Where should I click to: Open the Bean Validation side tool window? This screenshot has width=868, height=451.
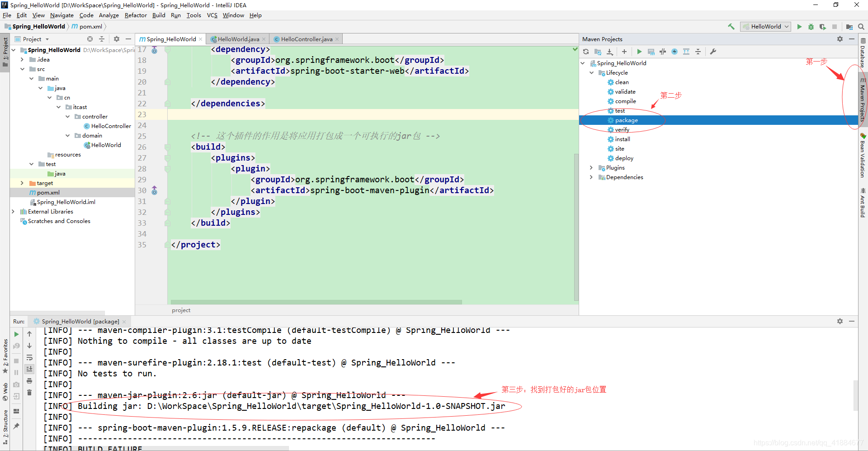point(863,155)
